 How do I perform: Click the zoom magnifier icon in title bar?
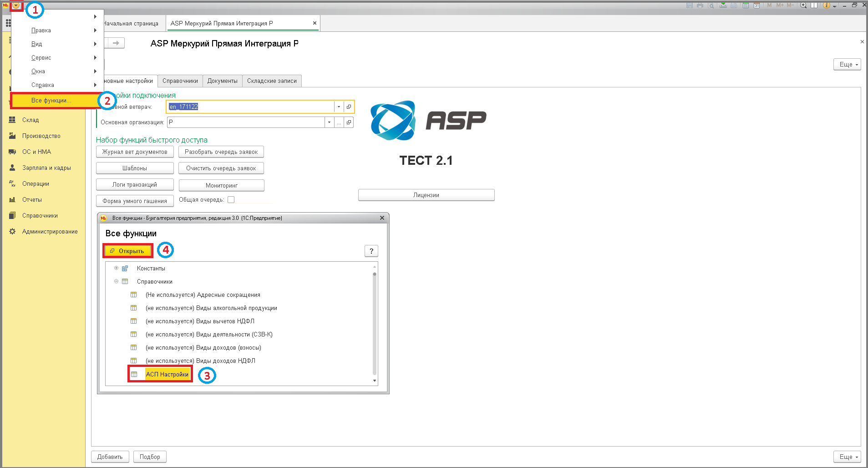803,5
